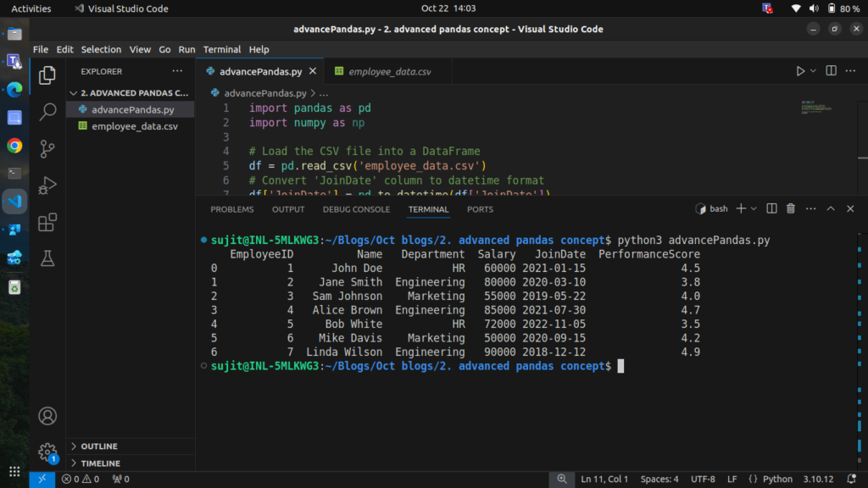Open Run and Debug view

[x=48, y=186]
